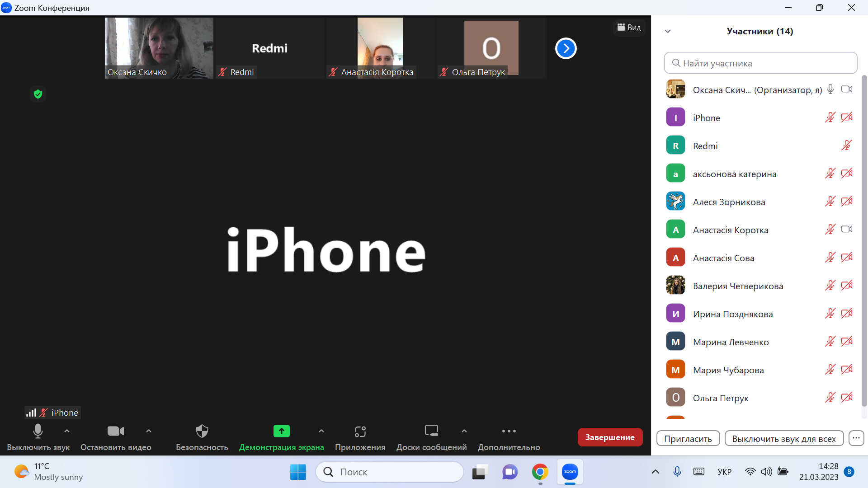Click Марина Левченко camera-off icon
Viewport: 868px width, 488px height.
point(847,342)
